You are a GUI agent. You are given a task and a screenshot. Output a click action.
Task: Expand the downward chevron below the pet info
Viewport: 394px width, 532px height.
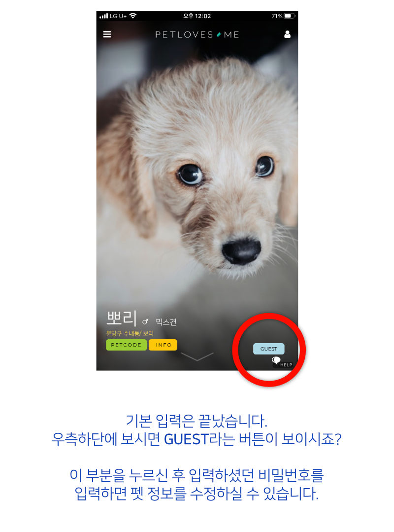197,356
